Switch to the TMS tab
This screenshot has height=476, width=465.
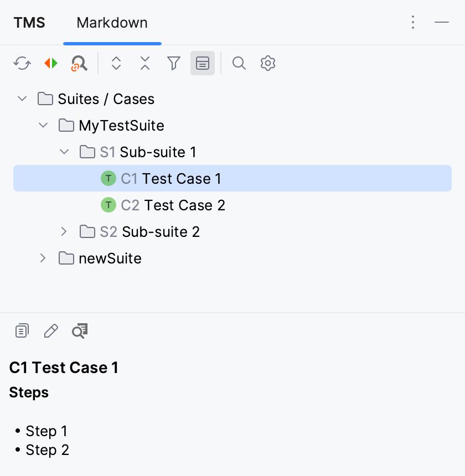pos(29,23)
